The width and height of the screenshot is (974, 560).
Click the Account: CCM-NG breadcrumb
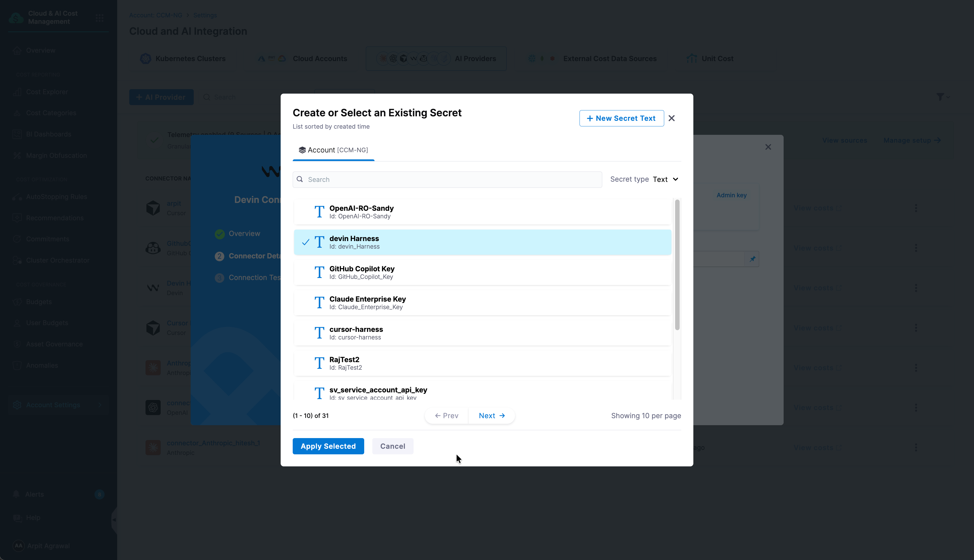coord(156,15)
